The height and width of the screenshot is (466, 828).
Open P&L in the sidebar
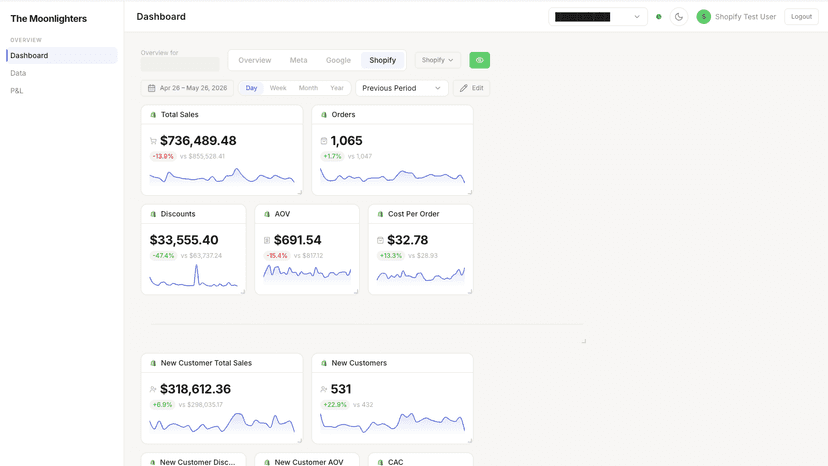click(62, 91)
